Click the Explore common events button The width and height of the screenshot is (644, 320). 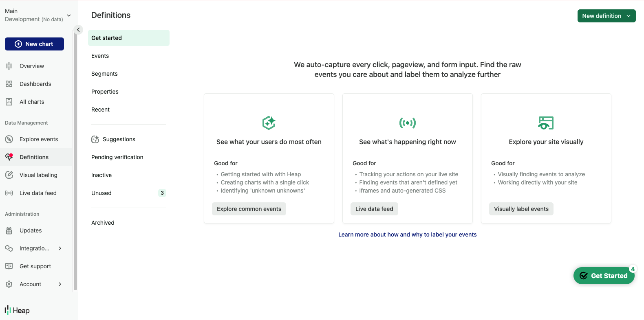(249, 208)
